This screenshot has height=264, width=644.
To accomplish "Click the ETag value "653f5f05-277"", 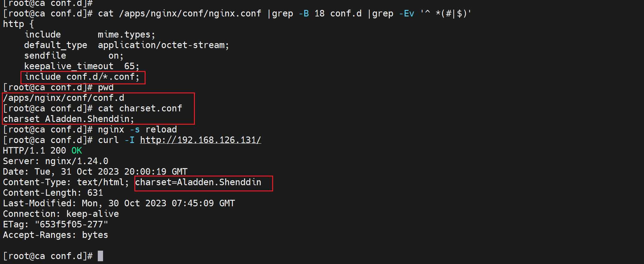I will (x=71, y=224).
